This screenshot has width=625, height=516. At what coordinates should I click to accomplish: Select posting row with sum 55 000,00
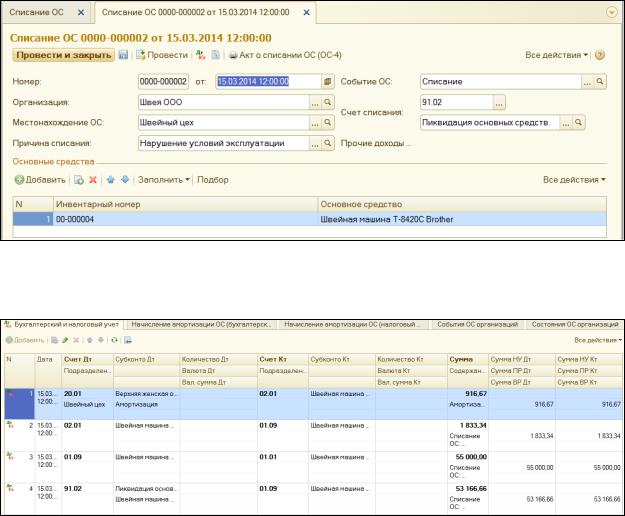(x=313, y=467)
